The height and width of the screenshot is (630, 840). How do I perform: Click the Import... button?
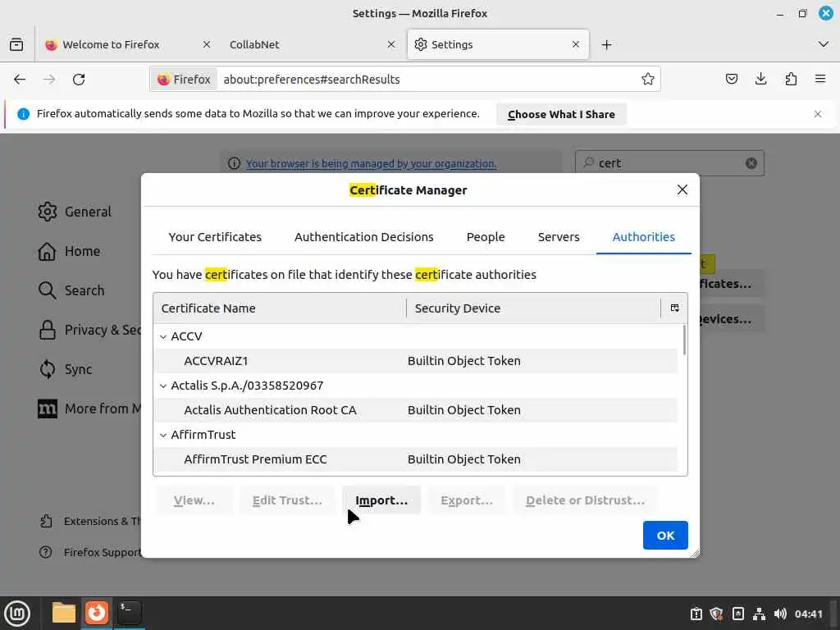coord(381,500)
